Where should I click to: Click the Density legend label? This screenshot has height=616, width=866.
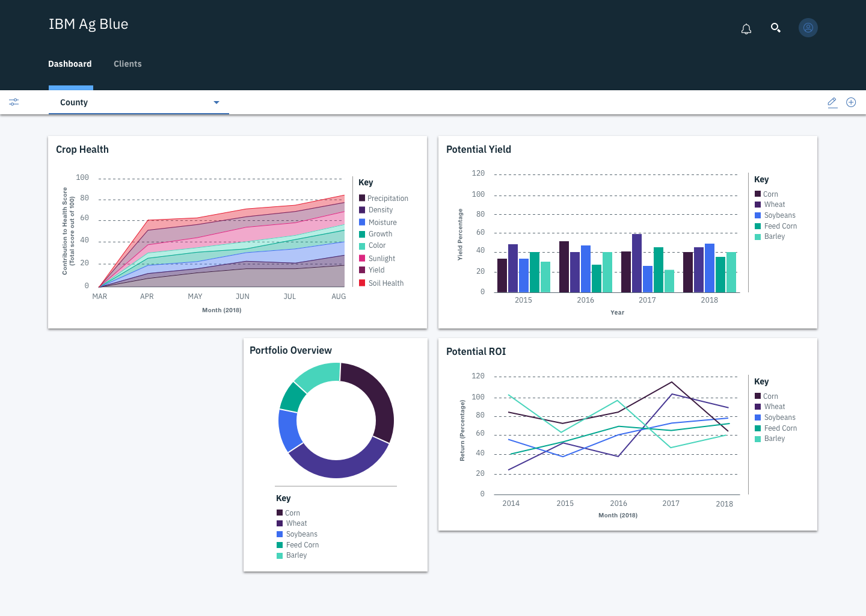point(381,210)
